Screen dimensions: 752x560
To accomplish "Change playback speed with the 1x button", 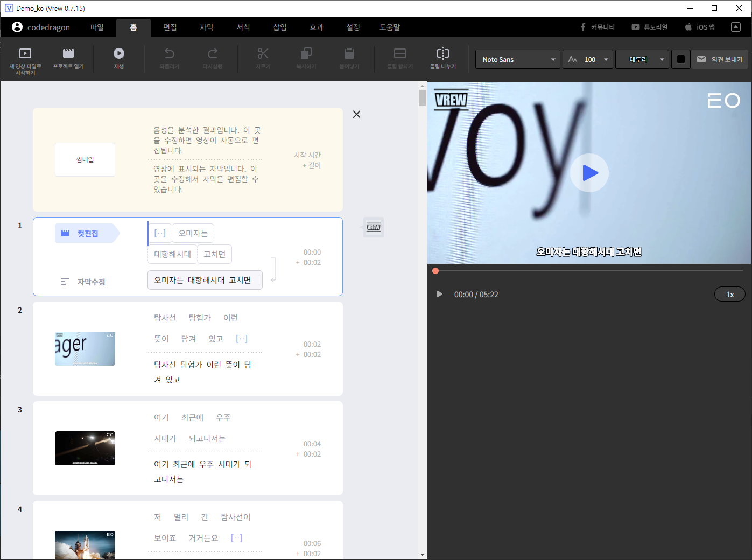I will tap(730, 294).
